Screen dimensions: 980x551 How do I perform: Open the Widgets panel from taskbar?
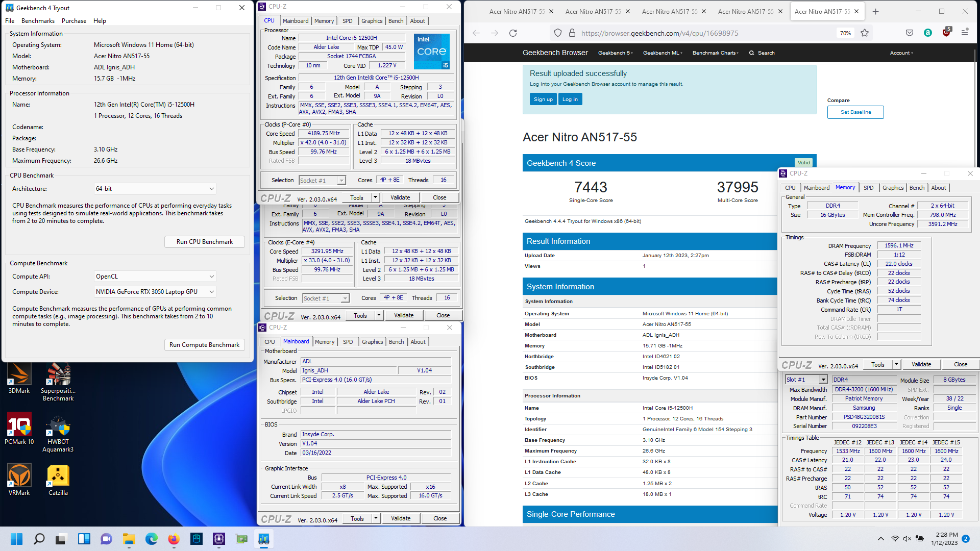84,539
